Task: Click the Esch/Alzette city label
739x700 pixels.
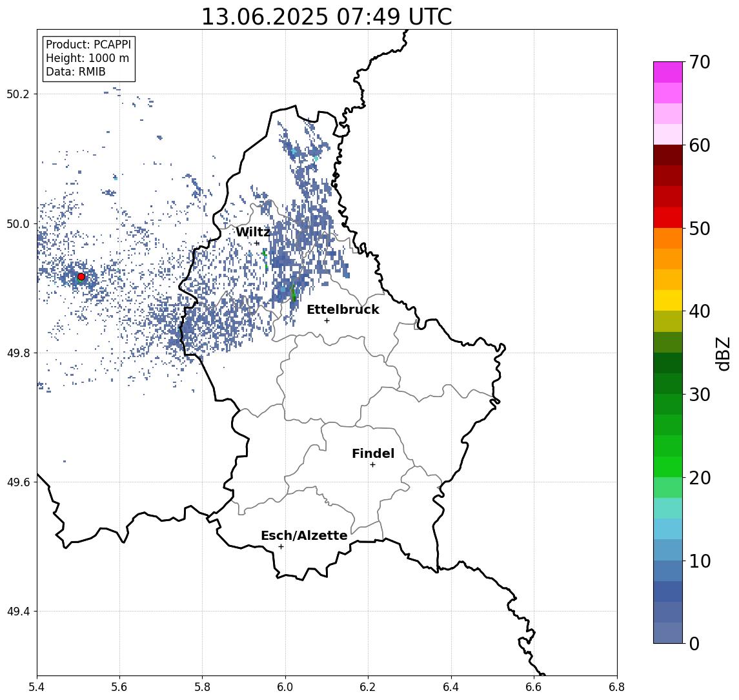Action: coord(304,535)
